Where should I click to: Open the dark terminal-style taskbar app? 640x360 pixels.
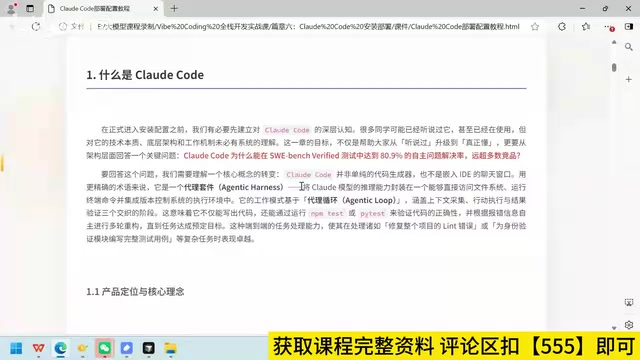pos(149,348)
